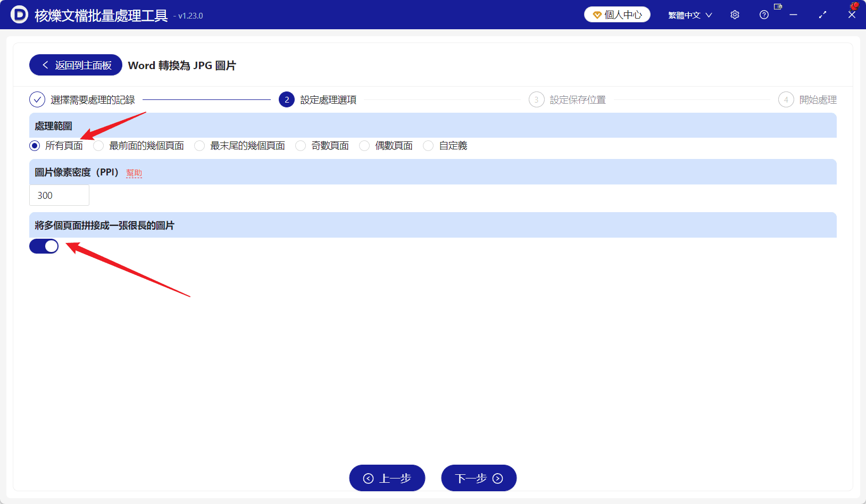
Task: Open 個人中心 personal center
Action: pyautogui.click(x=617, y=14)
